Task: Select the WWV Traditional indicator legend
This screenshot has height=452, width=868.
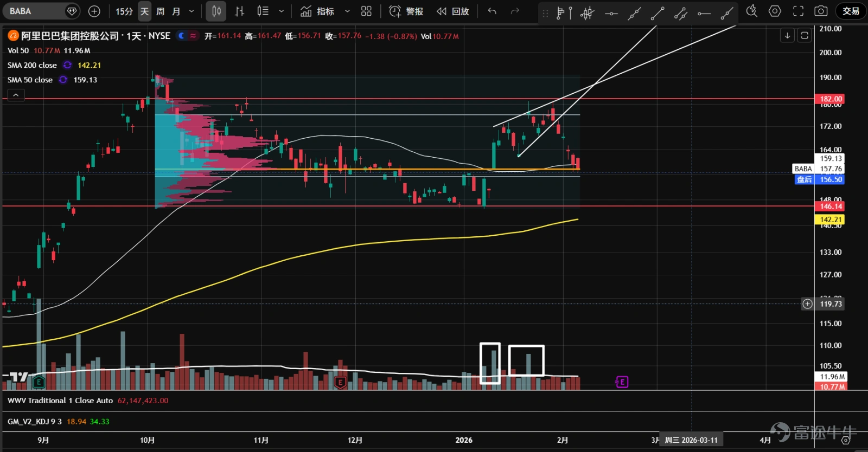Action: click(x=60, y=401)
